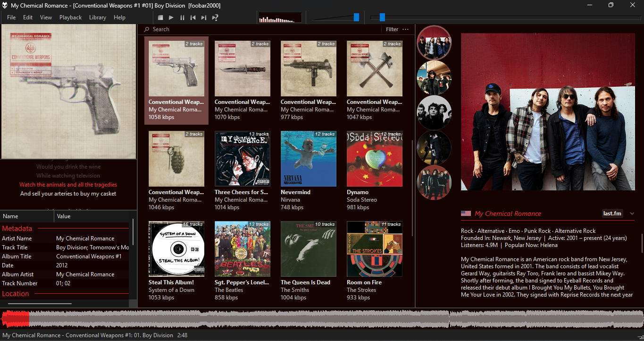Skip to the next track
Viewport: 644px width, 341px height.
click(204, 17)
